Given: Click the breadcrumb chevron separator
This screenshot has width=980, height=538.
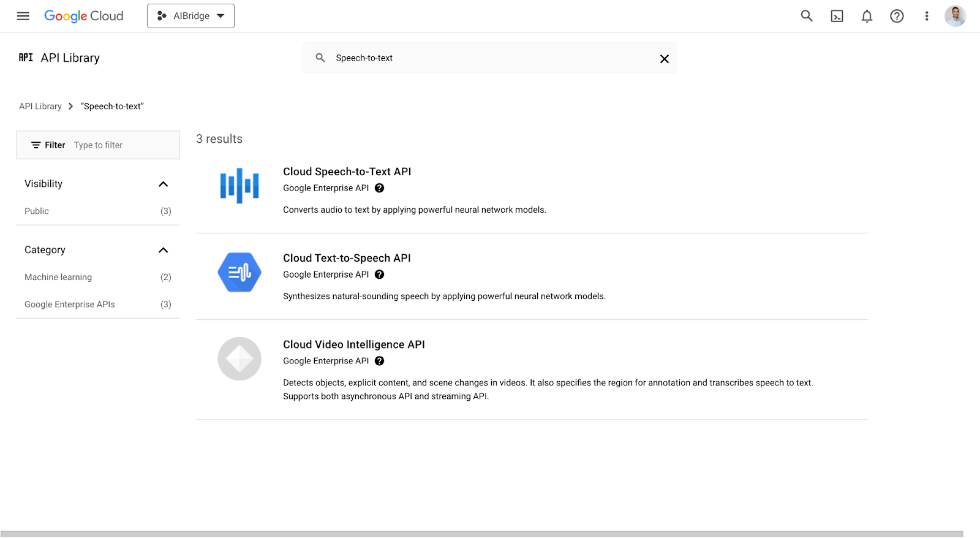Looking at the screenshot, I should point(70,106).
